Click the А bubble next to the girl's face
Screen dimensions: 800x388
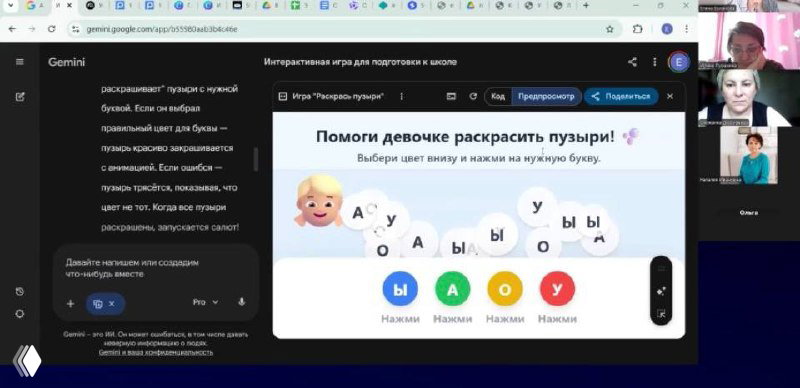click(x=359, y=211)
